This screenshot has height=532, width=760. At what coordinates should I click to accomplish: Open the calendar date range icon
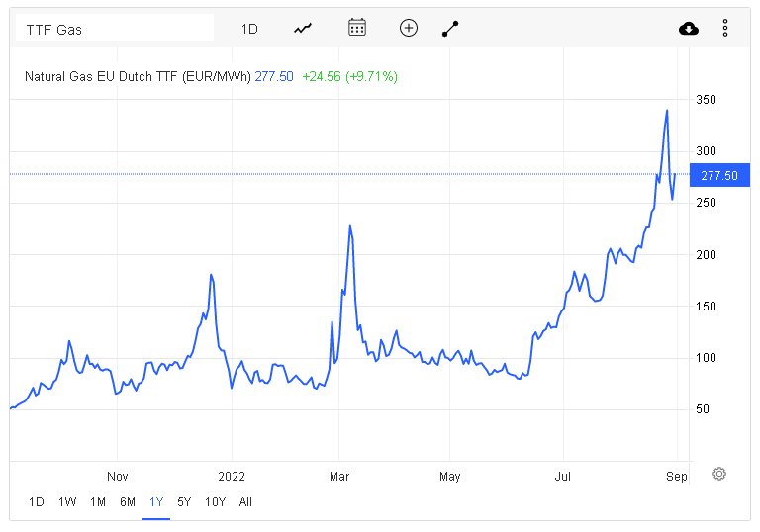[357, 27]
